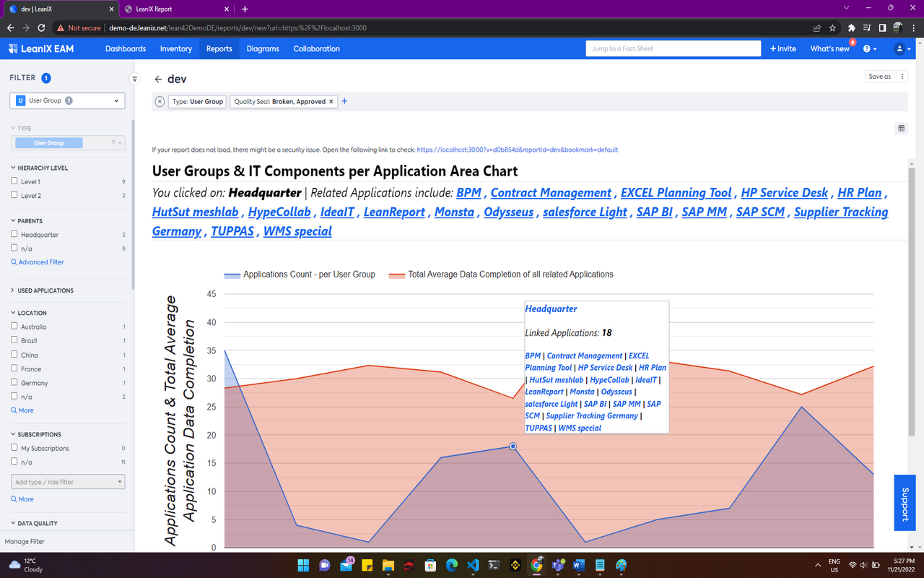Check the Headquarter parent checkbox
The height and width of the screenshot is (578, 924).
point(14,234)
